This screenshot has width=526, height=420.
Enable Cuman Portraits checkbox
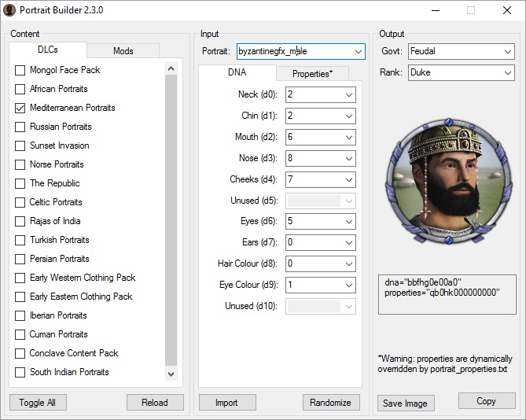pos(20,334)
